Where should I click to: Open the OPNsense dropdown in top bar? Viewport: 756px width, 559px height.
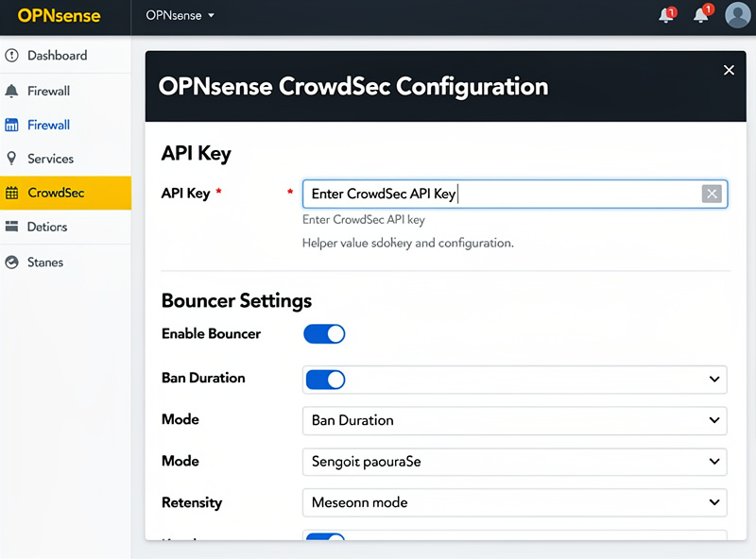180,15
